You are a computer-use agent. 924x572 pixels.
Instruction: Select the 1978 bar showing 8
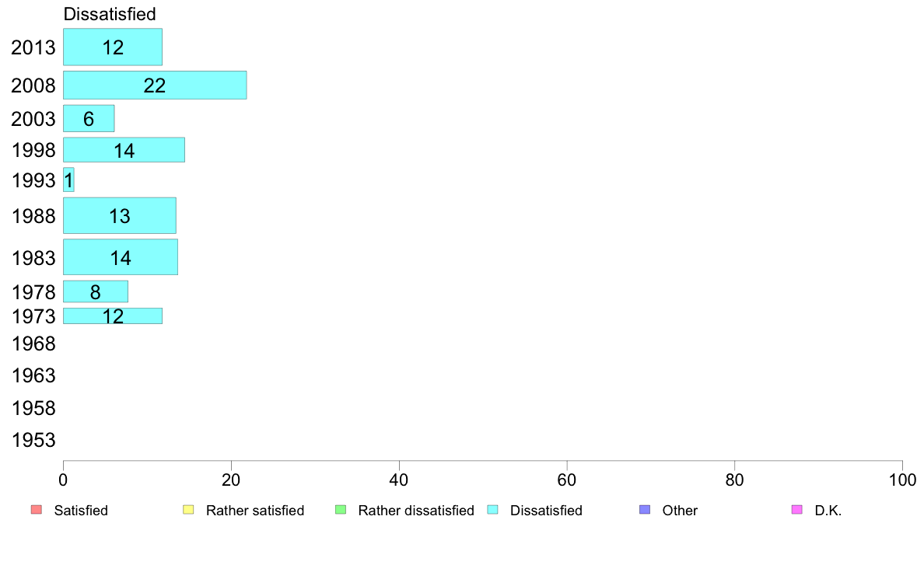96,291
